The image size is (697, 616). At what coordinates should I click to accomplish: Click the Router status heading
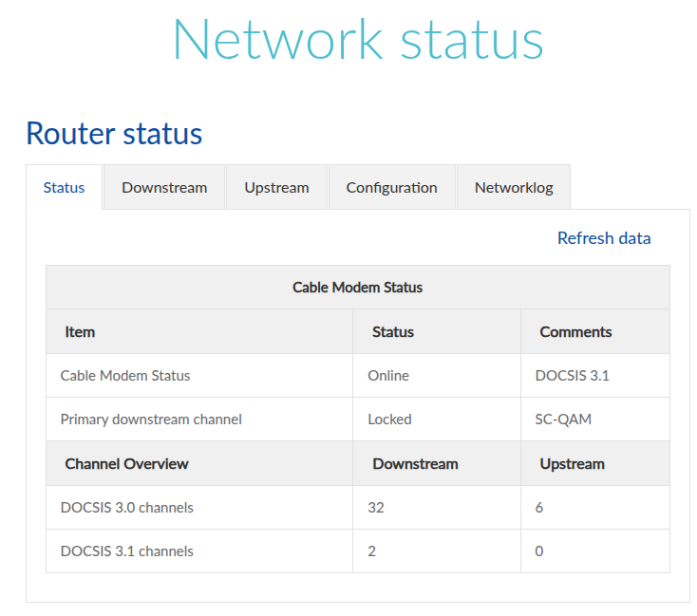coord(114,133)
